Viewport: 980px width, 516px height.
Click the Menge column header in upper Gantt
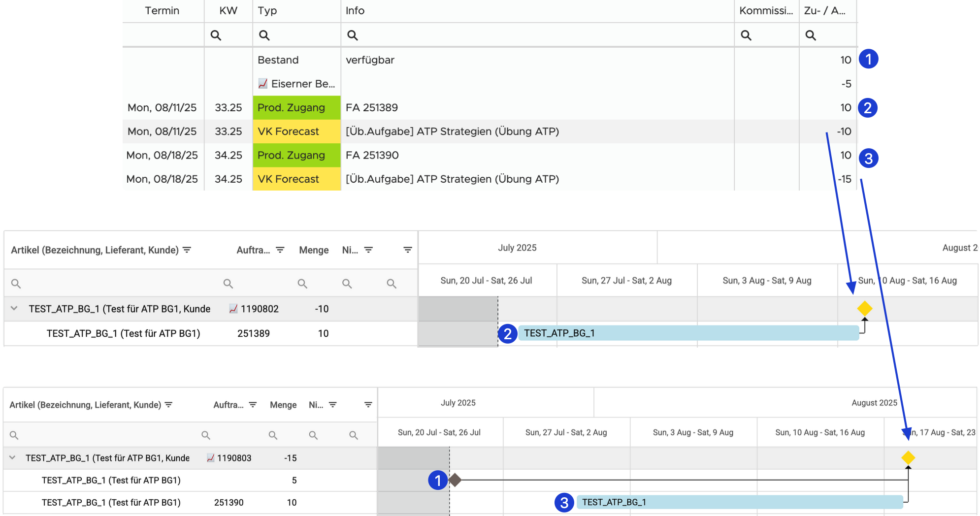(x=314, y=250)
